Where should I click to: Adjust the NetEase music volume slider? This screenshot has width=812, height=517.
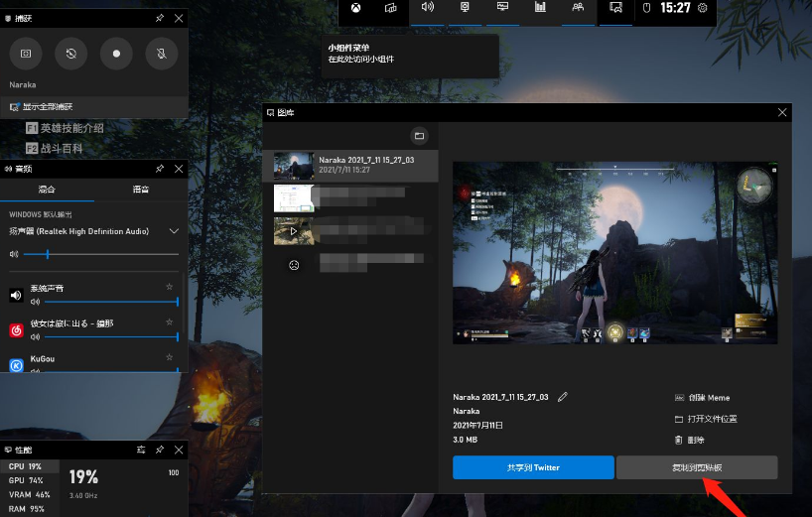click(x=111, y=337)
